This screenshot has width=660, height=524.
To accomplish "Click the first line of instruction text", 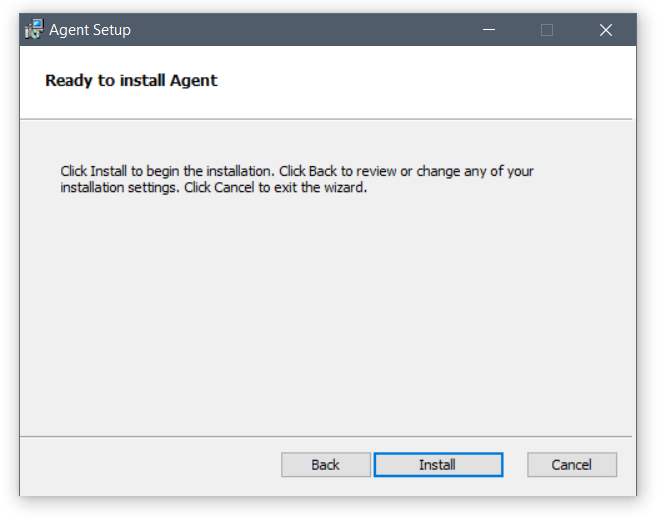I will click(x=297, y=171).
